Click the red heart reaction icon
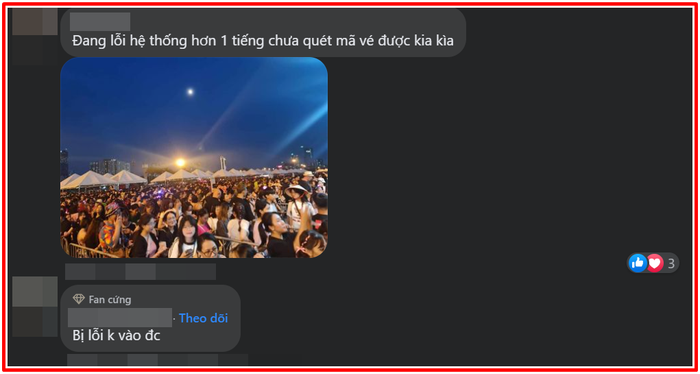The height and width of the screenshot is (374, 700). coord(654,263)
